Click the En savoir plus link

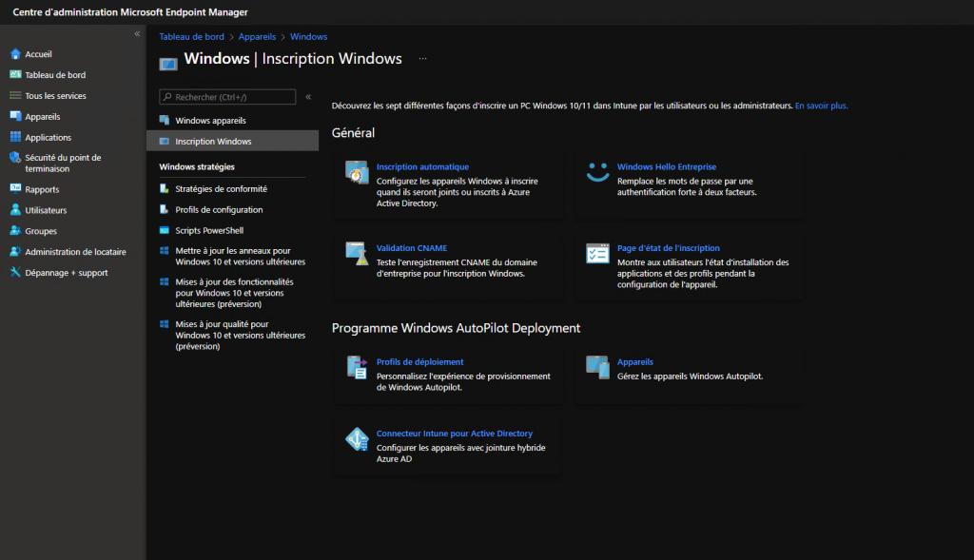(821, 106)
